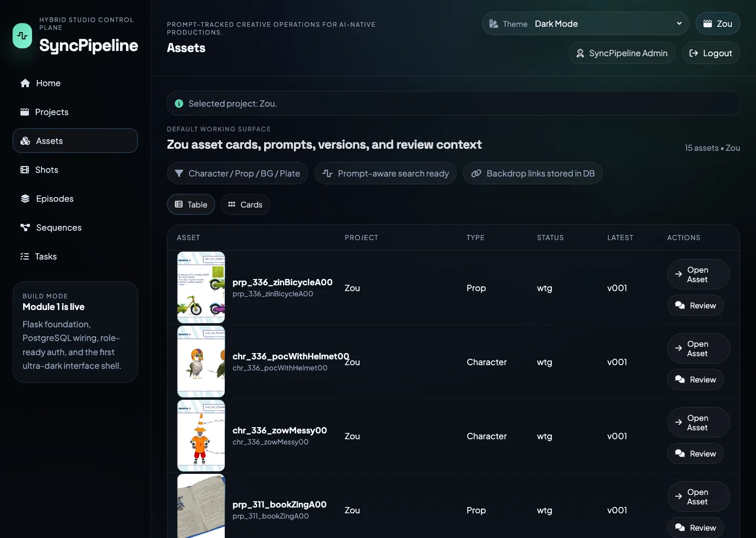Screen dimensions: 756x538
Task: Click the Backdrop links stored in DB chip
Action: point(533,173)
